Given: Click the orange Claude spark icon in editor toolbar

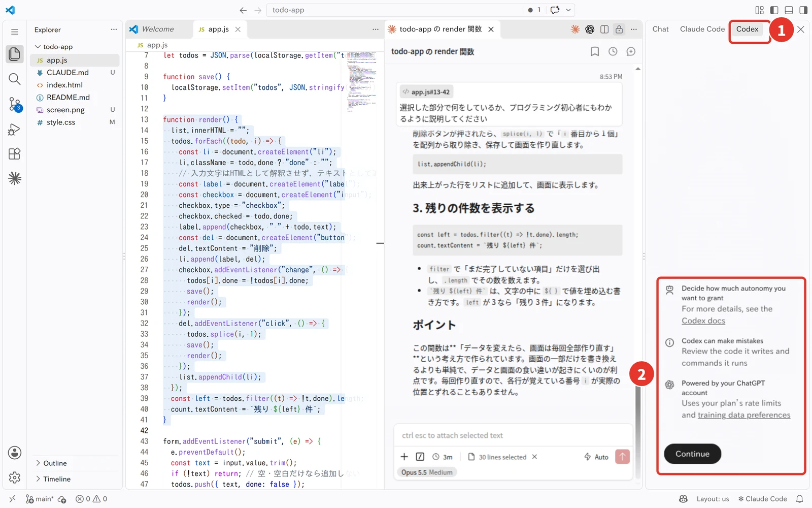Looking at the screenshot, I should (x=575, y=29).
